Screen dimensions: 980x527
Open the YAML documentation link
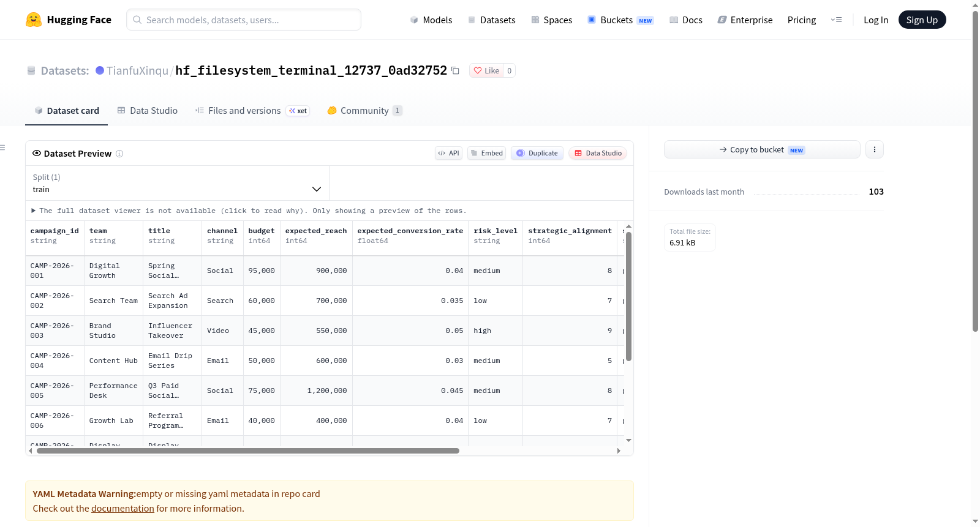[x=123, y=509]
